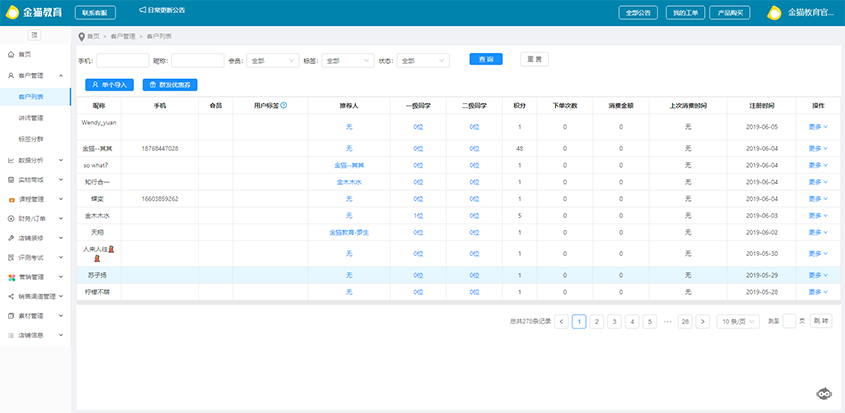Go to the previous page arrow
Screen dimensions: 845x413
coord(561,321)
